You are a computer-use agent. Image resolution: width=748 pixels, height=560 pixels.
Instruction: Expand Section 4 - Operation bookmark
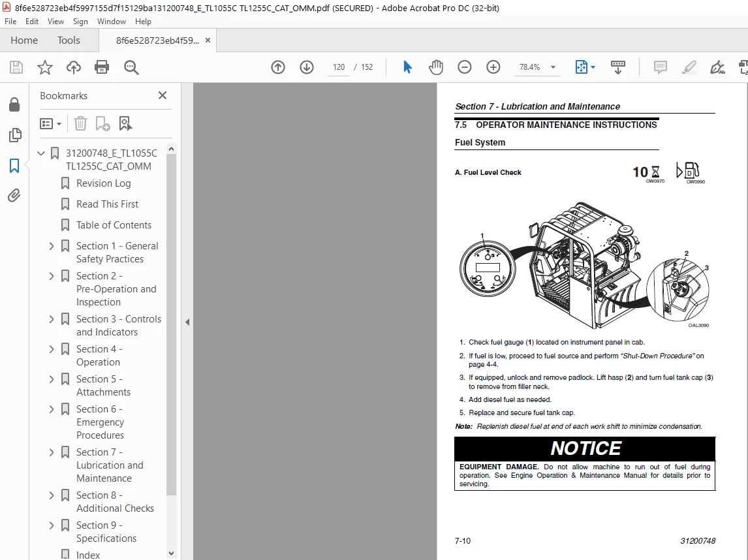point(52,349)
